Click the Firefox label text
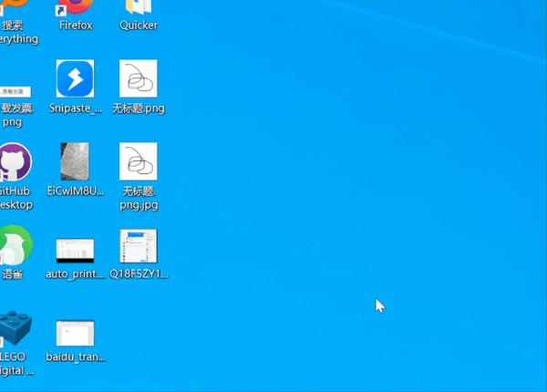547x392 pixels. [x=76, y=26]
